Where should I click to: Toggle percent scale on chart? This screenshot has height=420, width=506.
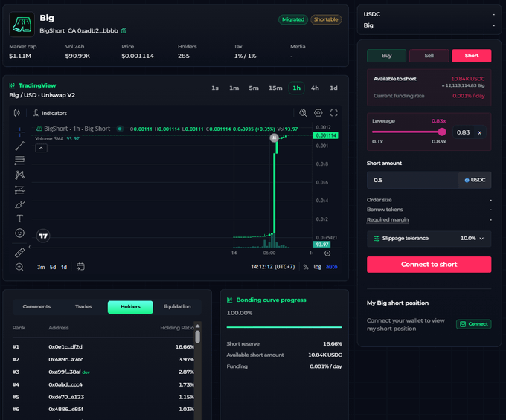[x=306, y=267]
